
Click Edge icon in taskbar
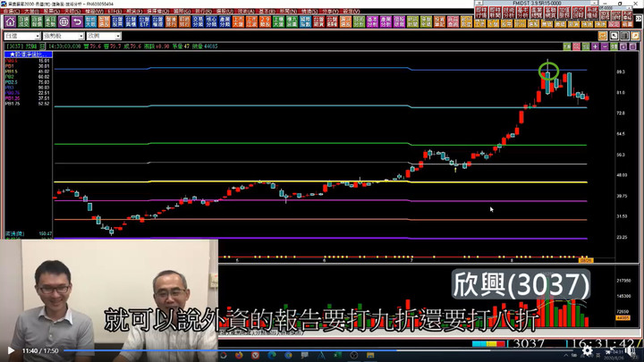click(x=272, y=356)
